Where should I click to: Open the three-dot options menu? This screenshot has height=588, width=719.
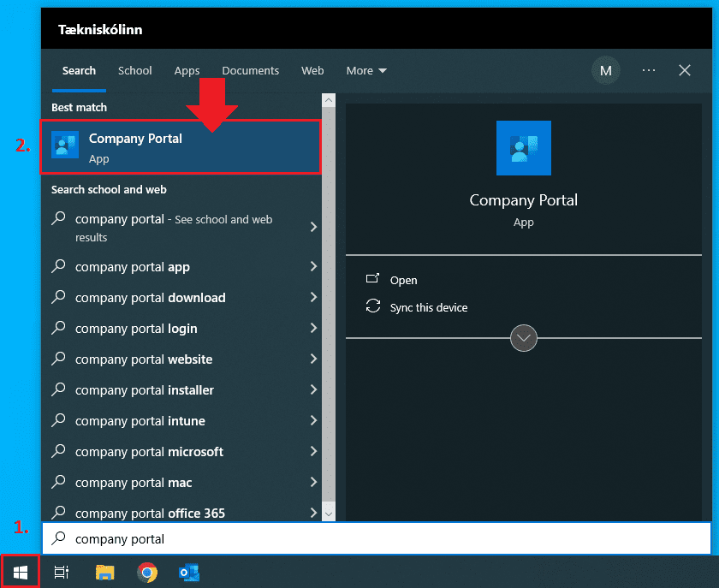649,71
